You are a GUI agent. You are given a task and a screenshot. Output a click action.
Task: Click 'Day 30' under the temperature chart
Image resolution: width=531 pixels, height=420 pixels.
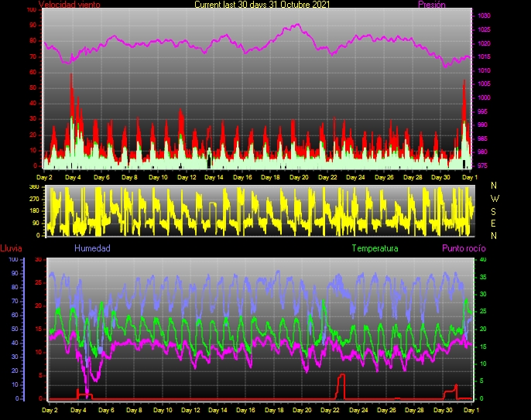click(x=443, y=410)
